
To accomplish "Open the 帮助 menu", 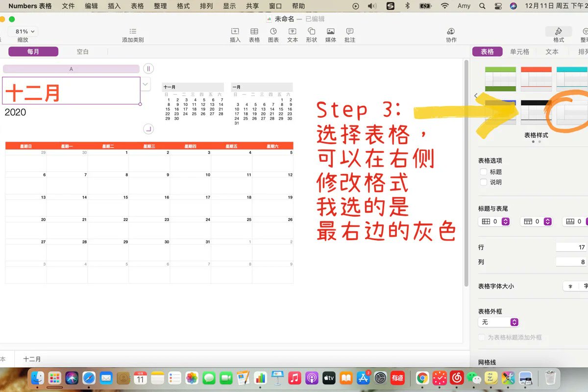I will tap(298, 6).
